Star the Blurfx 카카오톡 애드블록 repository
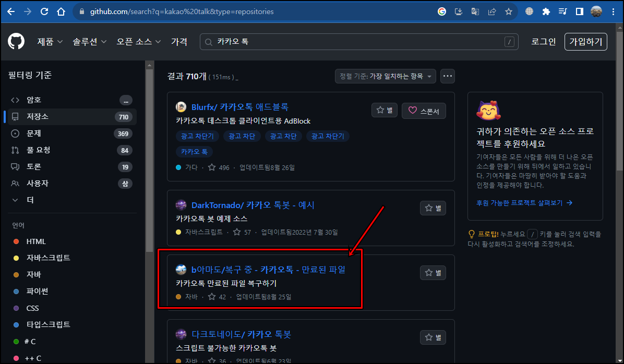The height and width of the screenshot is (364, 624). point(385,110)
